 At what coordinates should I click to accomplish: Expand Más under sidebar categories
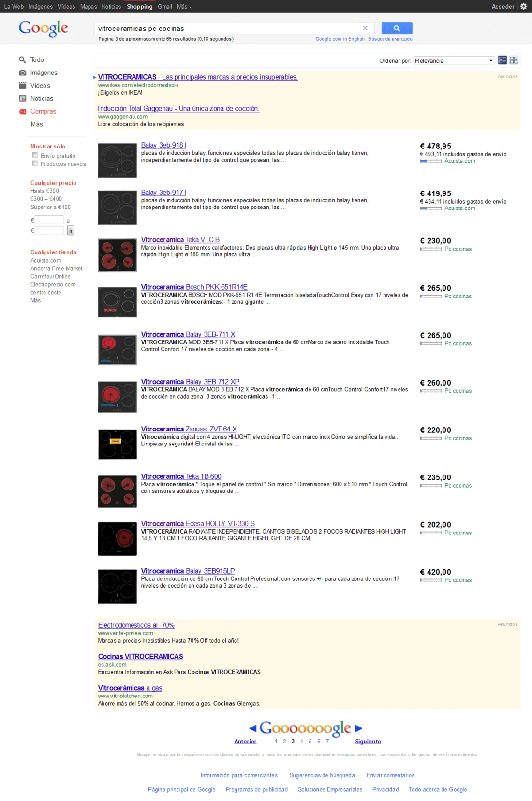(37, 124)
